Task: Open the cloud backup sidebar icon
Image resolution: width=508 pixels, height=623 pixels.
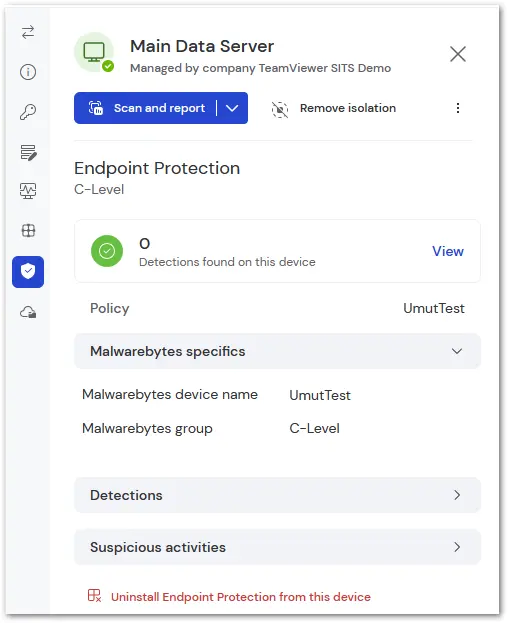Action: click(28, 312)
